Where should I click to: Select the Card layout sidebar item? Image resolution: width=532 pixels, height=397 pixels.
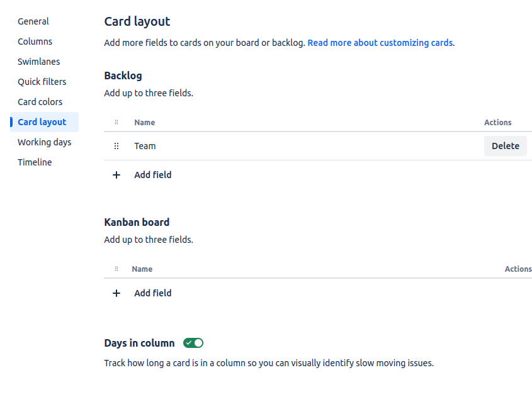click(45, 122)
